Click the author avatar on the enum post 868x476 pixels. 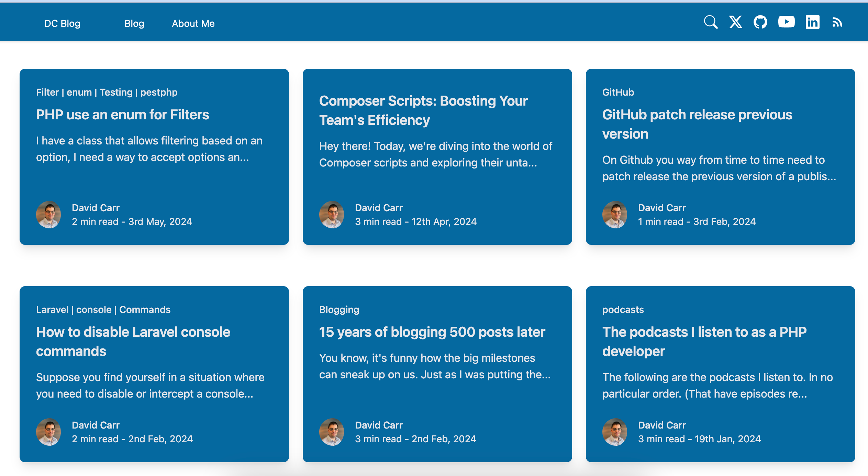48,215
